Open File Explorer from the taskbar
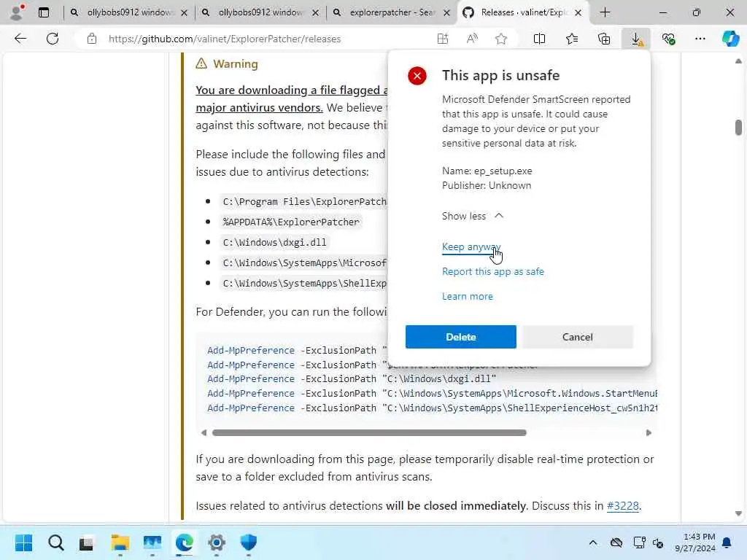747x560 pixels. pyautogui.click(x=120, y=542)
